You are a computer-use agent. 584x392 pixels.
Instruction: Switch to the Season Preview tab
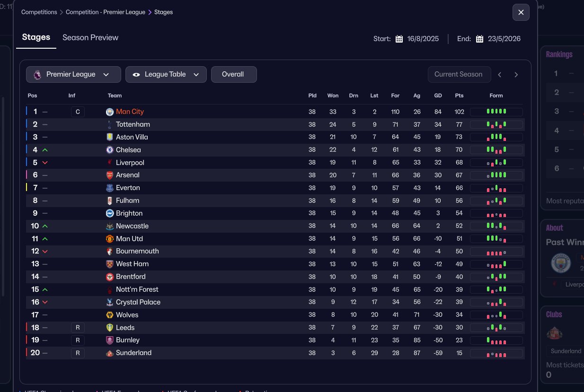pos(90,38)
